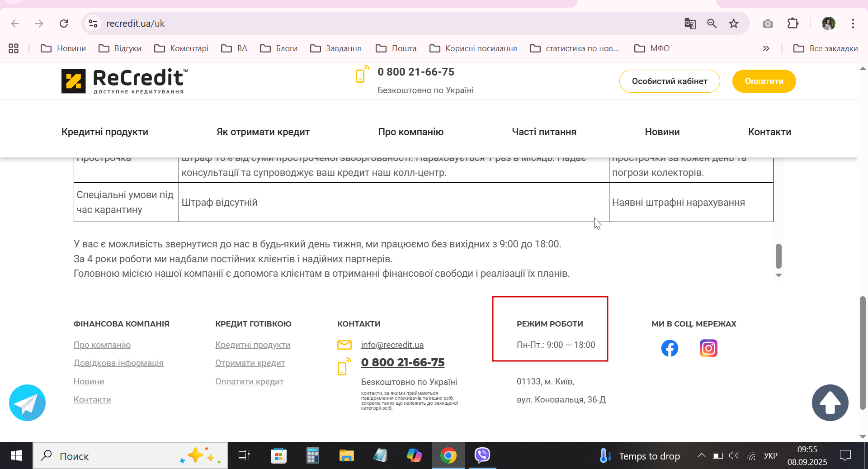The width and height of the screenshot is (868, 469).
Task: Open site information icon in address bar
Action: coord(93,24)
